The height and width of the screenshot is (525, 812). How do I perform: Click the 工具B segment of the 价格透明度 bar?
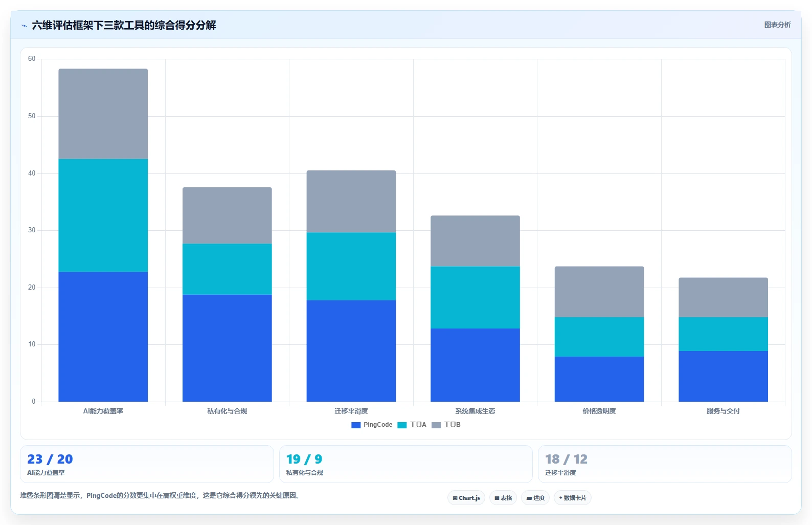[599, 292]
